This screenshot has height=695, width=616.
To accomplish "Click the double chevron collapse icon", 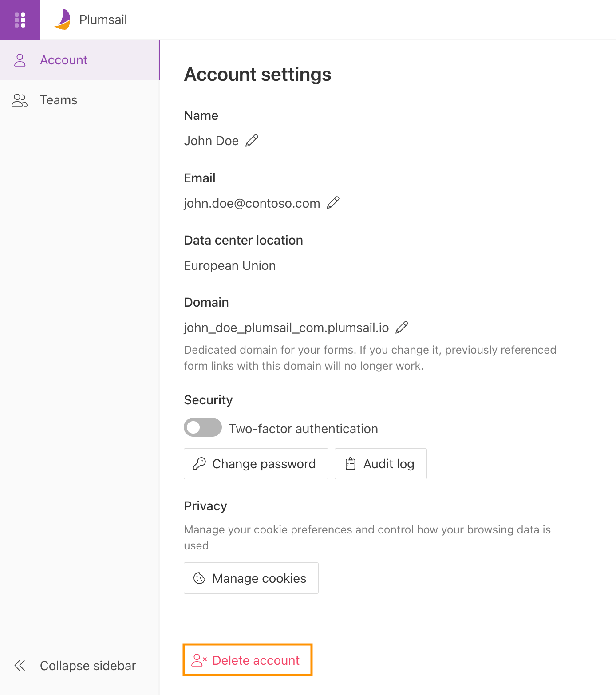I will (20, 666).
